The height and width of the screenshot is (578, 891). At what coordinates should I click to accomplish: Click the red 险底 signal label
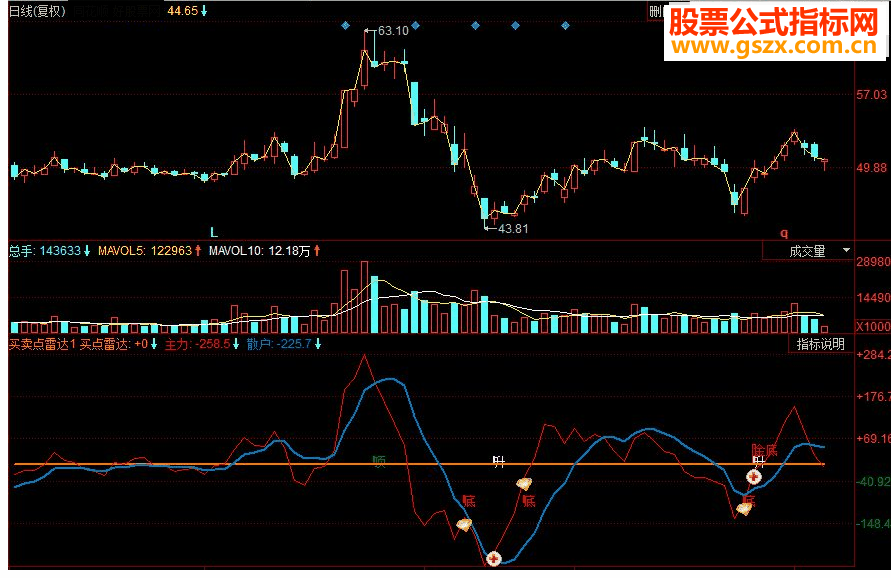pyautogui.click(x=764, y=451)
